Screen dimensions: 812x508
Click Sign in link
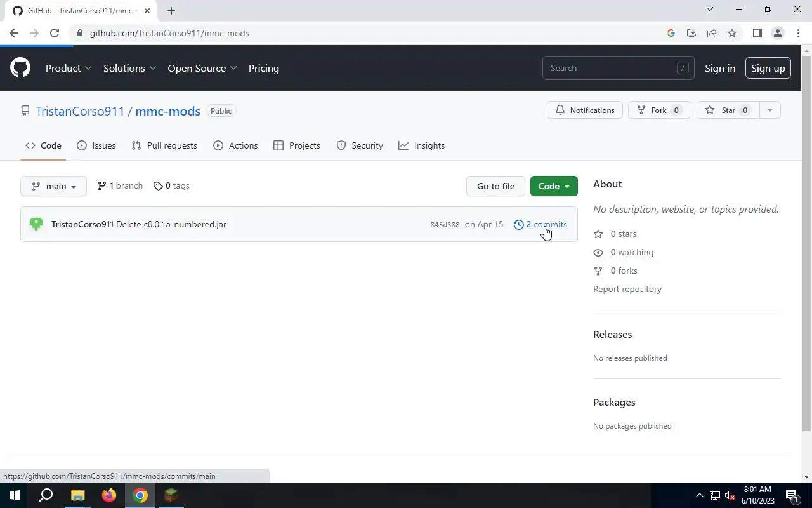tap(720, 68)
